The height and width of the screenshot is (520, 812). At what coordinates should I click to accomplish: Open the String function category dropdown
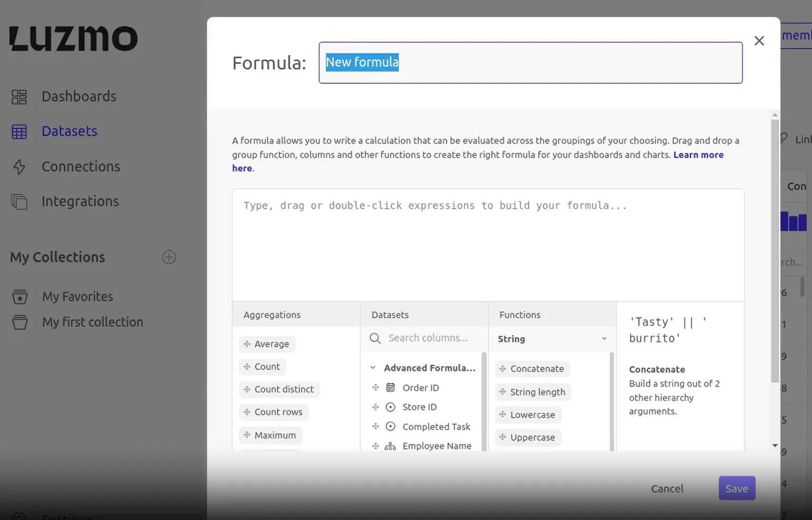[552, 339]
